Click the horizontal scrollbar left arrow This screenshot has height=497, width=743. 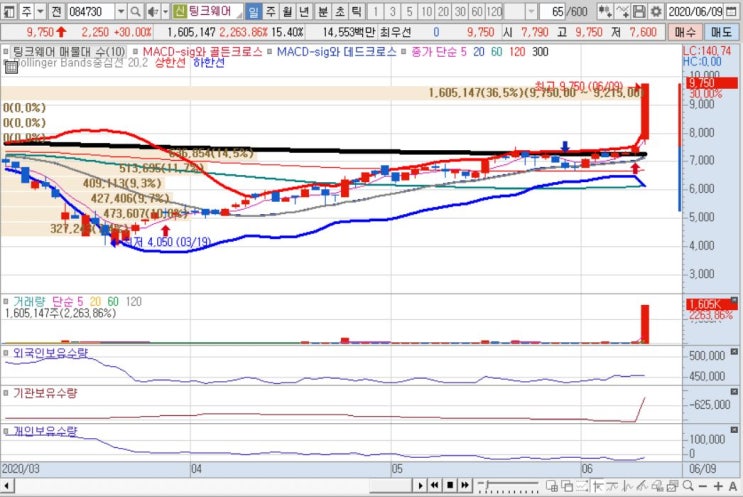(7, 486)
